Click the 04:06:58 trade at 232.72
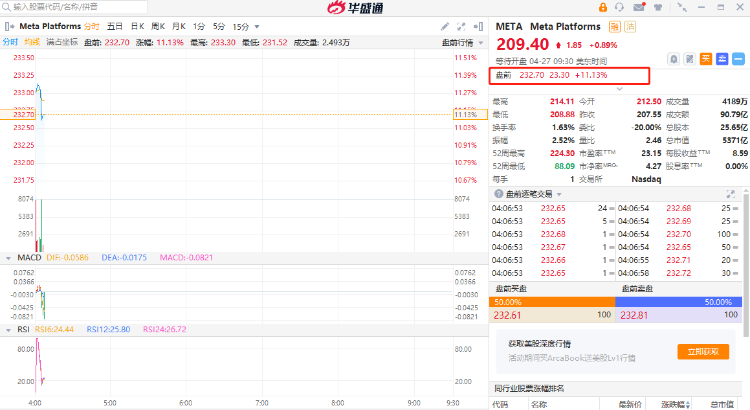 678,273
